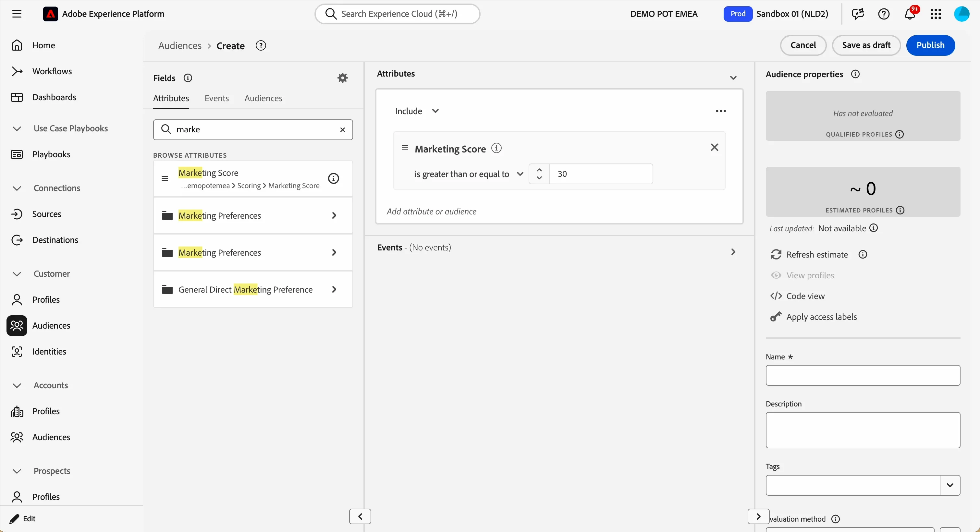Screen dimensions: 980x532
Task: Switch to the Events tab
Action: tap(216, 98)
